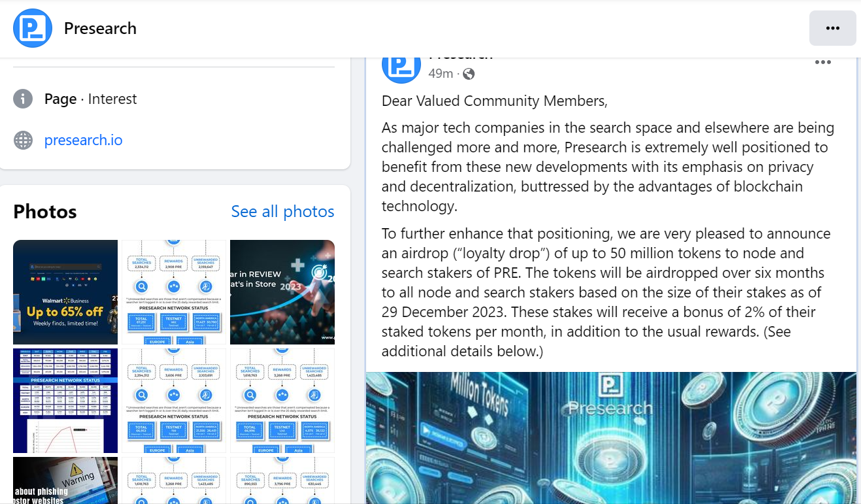Click the info icon beside Page · Interest
Screen dimensions: 861x504
click(x=23, y=99)
